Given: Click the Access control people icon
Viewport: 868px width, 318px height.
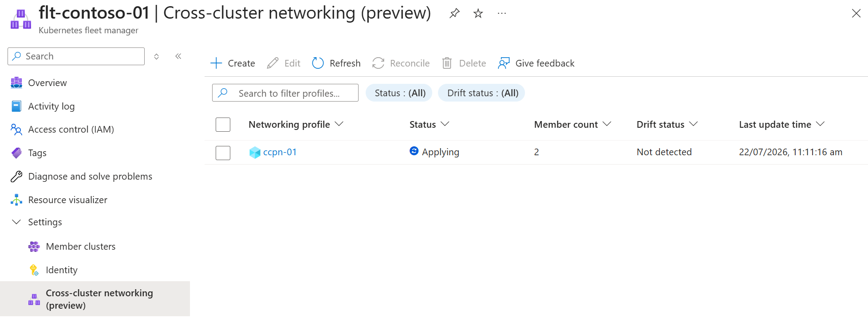Looking at the screenshot, I should [x=16, y=130].
